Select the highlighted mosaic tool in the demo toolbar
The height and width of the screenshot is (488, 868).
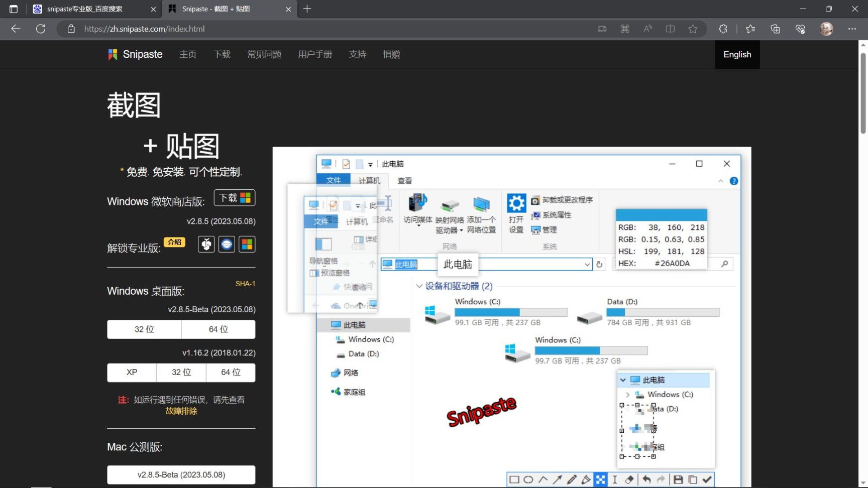(600, 479)
